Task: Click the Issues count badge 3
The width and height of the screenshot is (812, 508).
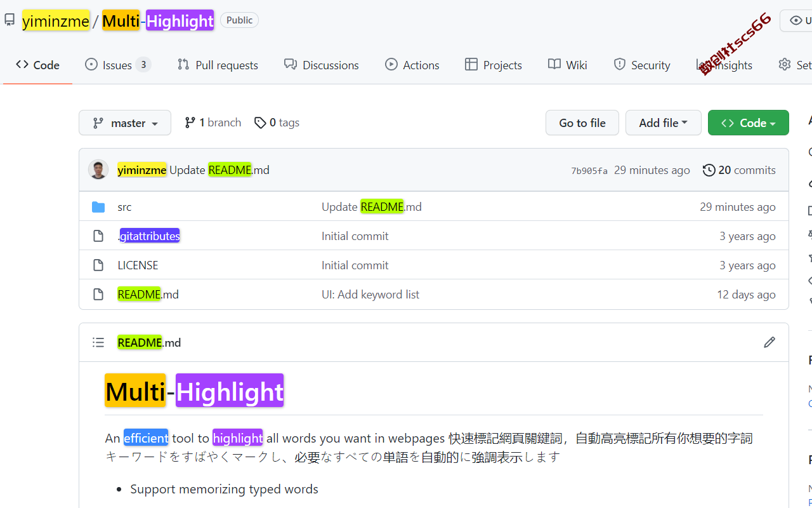Action: 143,65
